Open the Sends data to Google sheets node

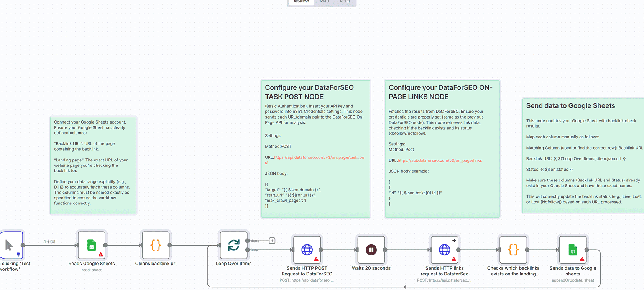(x=573, y=250)
